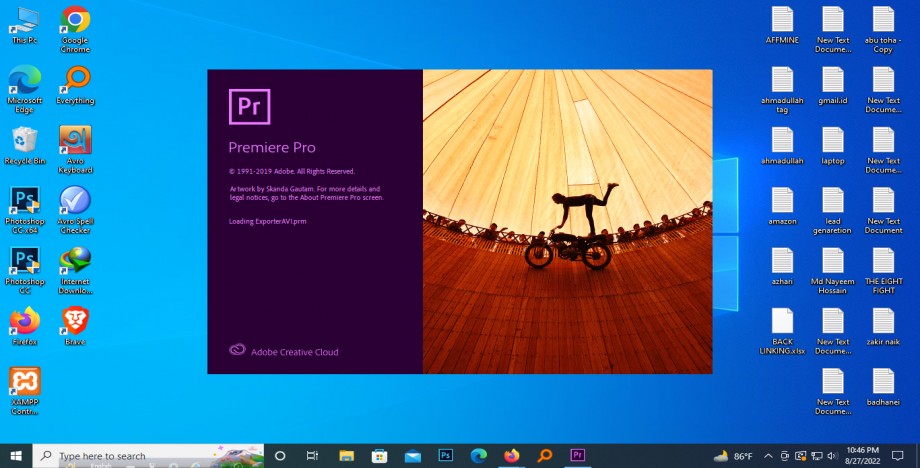Screen dimensions: 920x468
Task: Select the Recycle Bin icon
Action: coord(23,141)
